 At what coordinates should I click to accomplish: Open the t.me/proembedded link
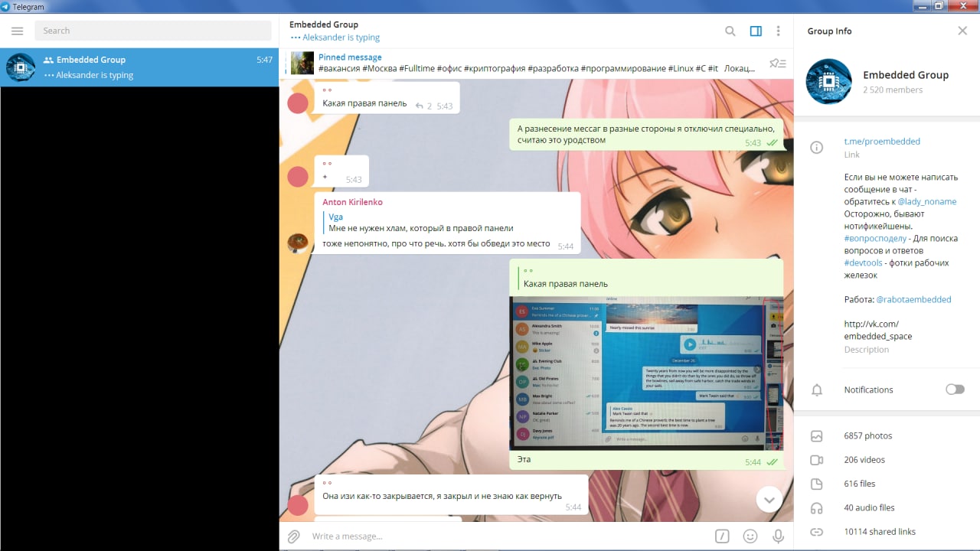coord(882,142)
